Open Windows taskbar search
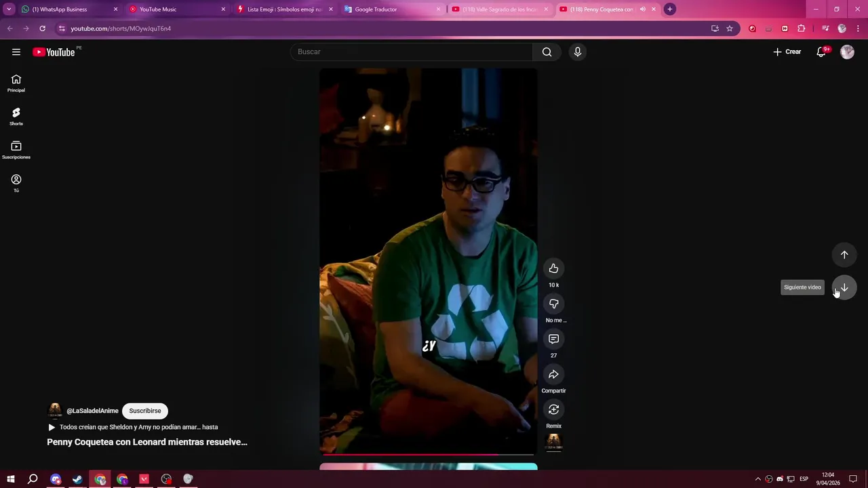The height and width of the screenshot is (488, 868). tap(33, 479)
